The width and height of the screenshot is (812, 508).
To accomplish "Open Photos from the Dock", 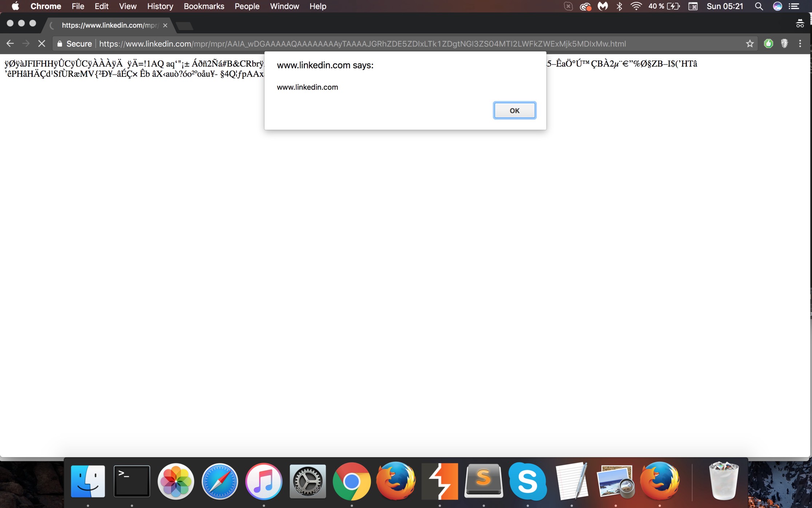I will [x=176, y=481].
